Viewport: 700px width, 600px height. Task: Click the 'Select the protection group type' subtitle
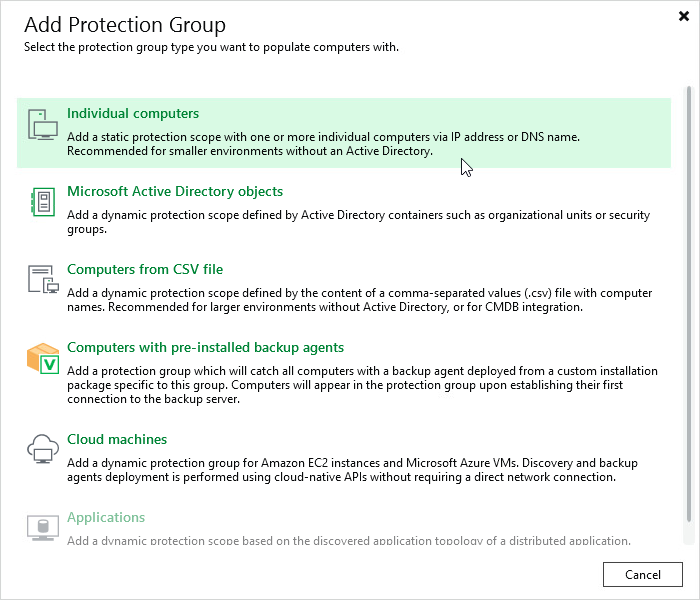click(x=211, y=47)
